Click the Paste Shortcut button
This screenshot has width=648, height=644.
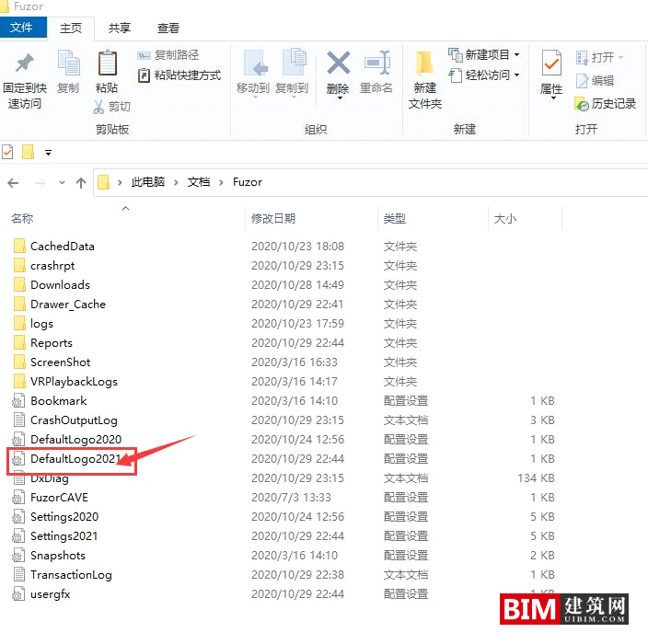179,75
